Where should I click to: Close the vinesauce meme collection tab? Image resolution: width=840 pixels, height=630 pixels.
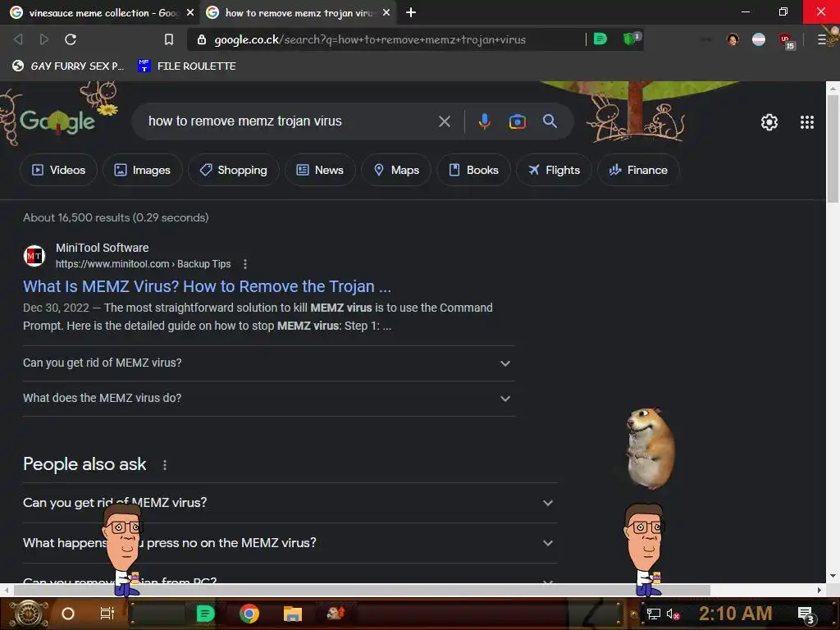click(x=190, y=12)
